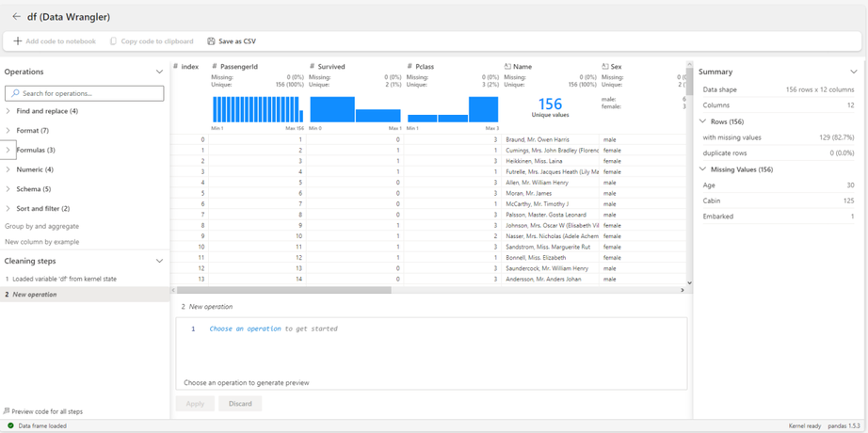The width and height of the screenshot is (868, 433).
Task: Click the save disk icon for Save as CSV
Action: point(211,41)
